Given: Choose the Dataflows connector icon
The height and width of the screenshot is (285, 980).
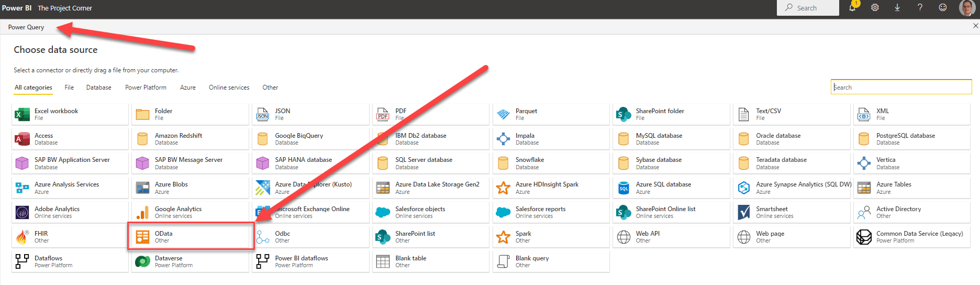Looking at the screenshot, I should (x=22, y=261).
